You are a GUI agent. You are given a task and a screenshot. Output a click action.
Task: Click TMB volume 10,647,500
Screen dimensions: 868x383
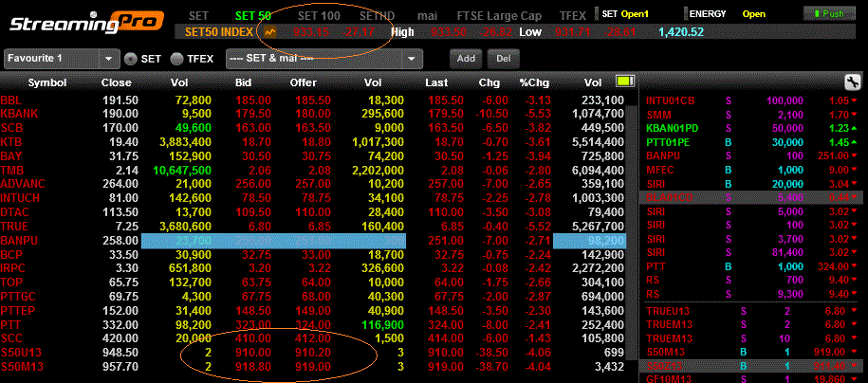[x=180, y=171]
